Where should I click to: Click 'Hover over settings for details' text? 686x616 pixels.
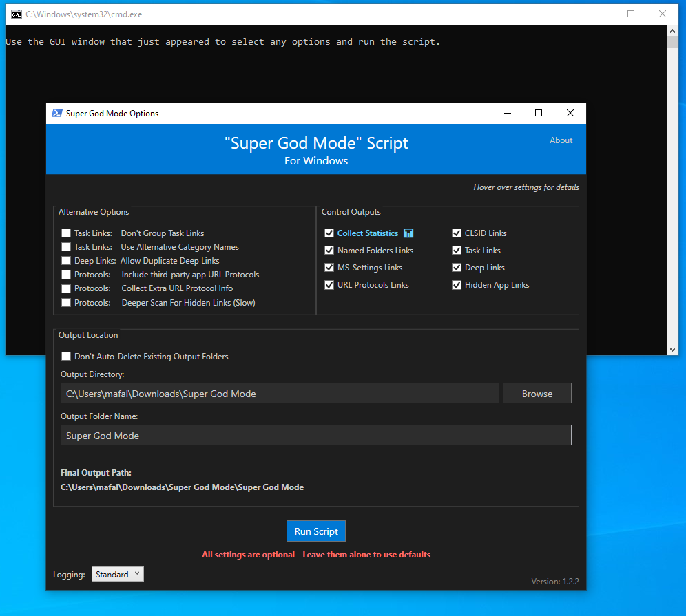pos(526,187)
